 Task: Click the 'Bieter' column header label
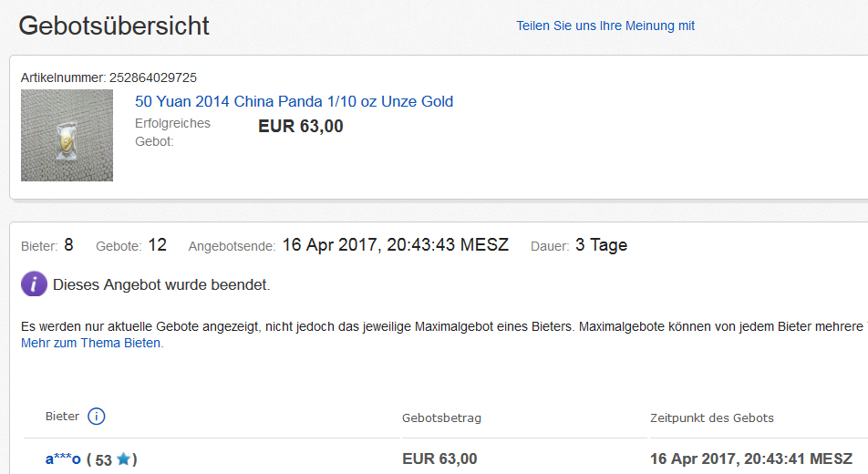click(x=62, y=417)
